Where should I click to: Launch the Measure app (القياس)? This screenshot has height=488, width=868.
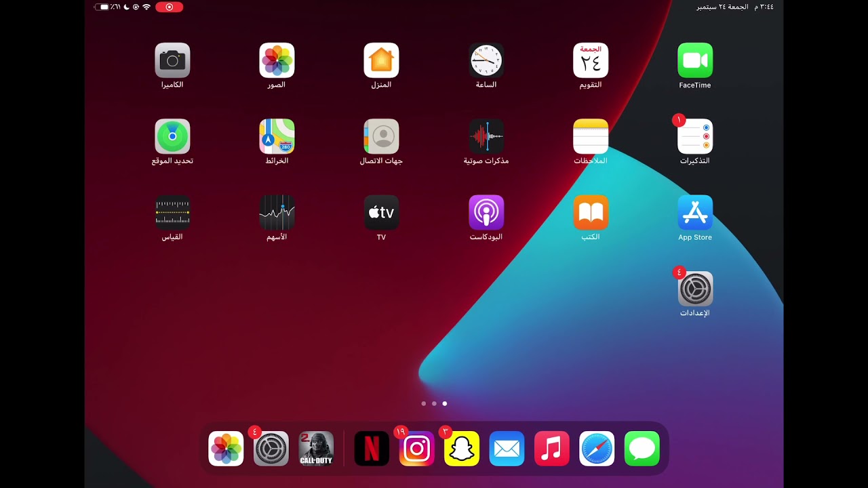click(x=172, y=213)
